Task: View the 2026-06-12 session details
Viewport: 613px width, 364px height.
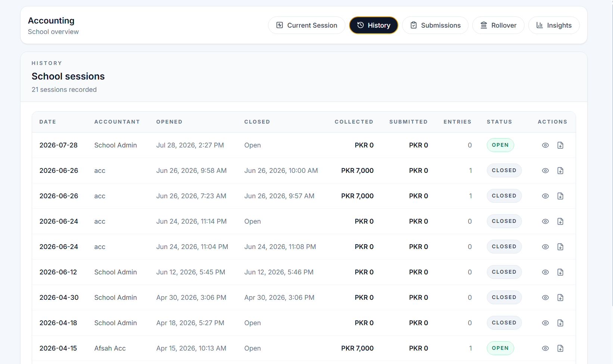Action: click(545, 272)
